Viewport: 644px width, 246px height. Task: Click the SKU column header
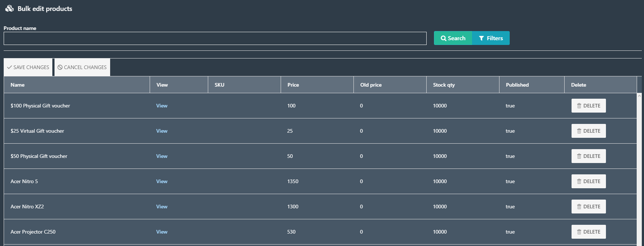[244, 85]
